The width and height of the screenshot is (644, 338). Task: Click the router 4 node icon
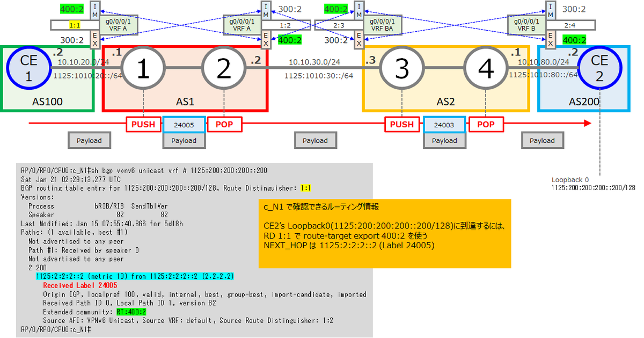point(486,68)
